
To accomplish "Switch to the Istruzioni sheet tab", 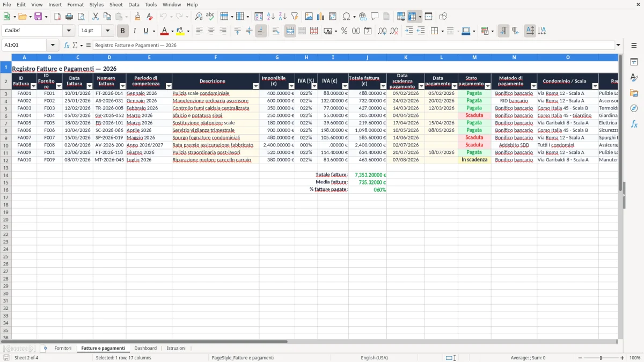I will pos(176,348).
